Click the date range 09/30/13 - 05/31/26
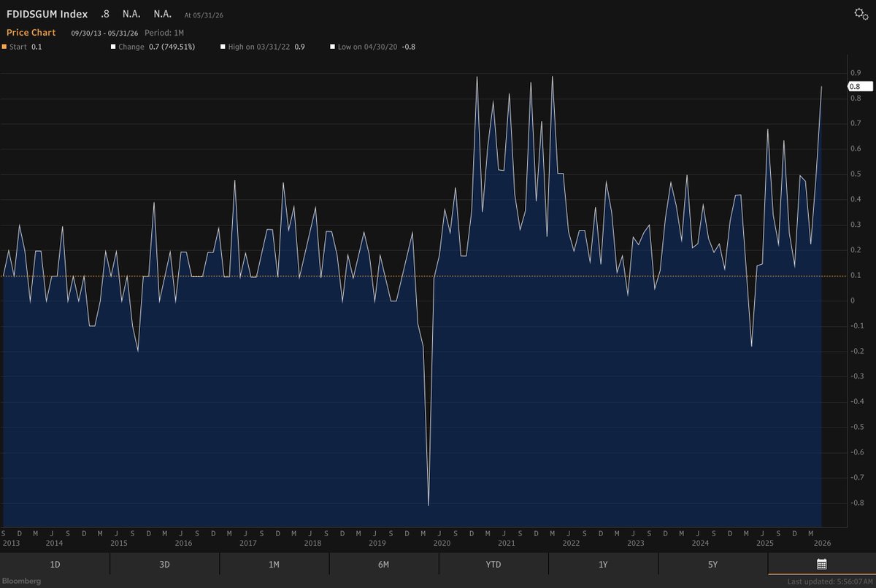 [x=104, y=33]
